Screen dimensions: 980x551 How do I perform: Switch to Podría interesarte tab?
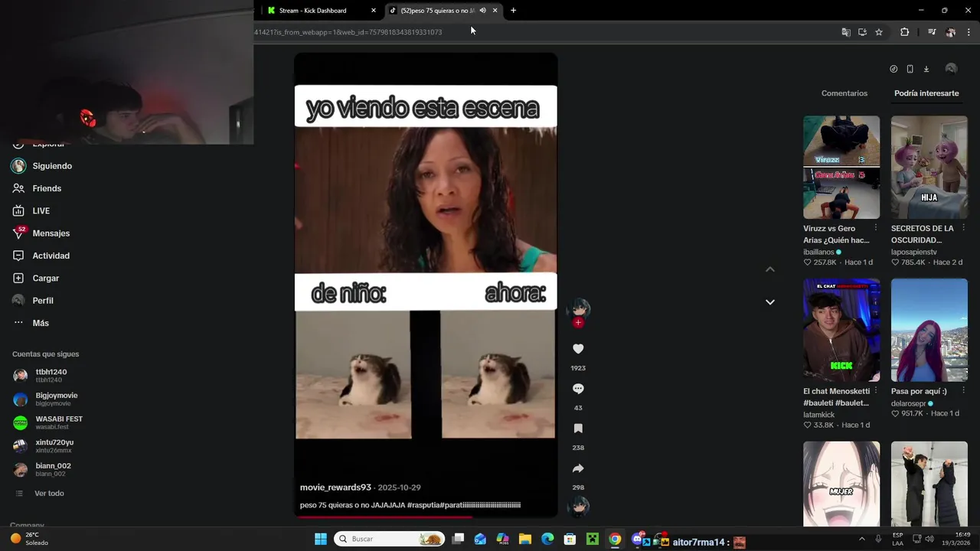pyautogui.click(x=926, y=93)
